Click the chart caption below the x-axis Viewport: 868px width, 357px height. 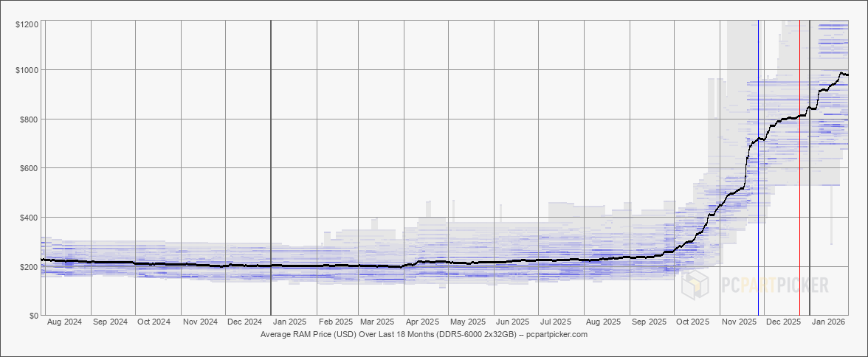point(424,334)
